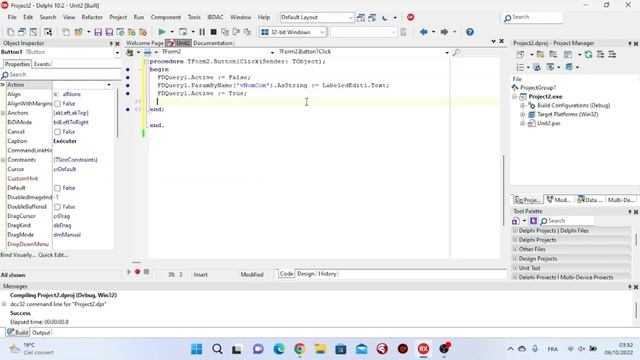Click the back navigation blue arrow
Viewport: 640px width, 360px height.
(424, 32)
